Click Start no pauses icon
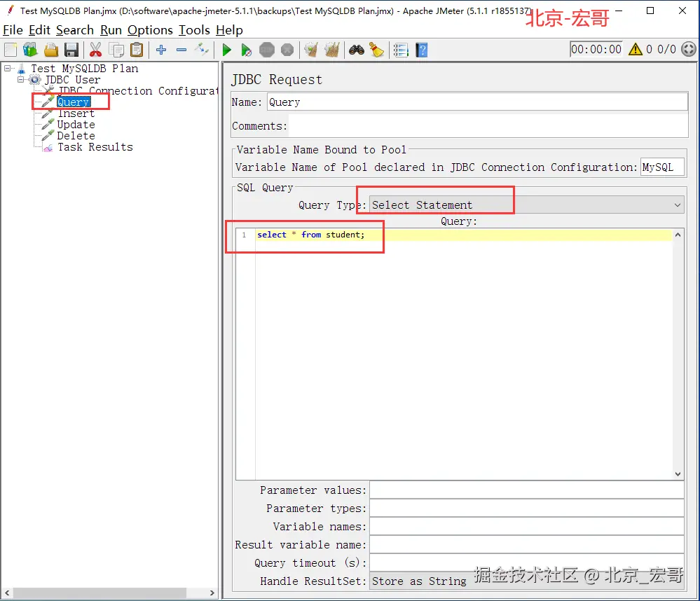Screen dimensions: 700x601 247,50
